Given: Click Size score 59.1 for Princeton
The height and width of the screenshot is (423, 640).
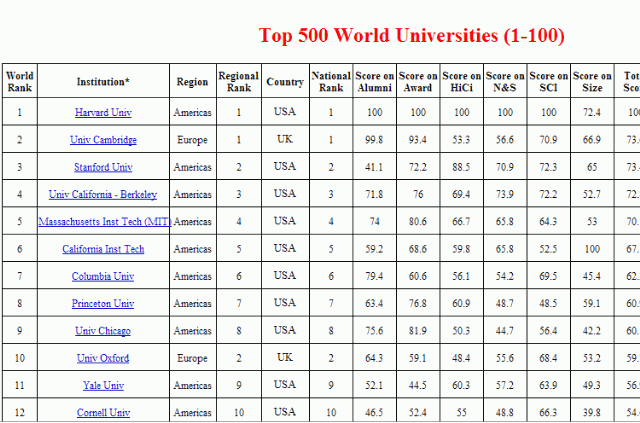Looking at the screenshot, I should [x=592, y=304].
